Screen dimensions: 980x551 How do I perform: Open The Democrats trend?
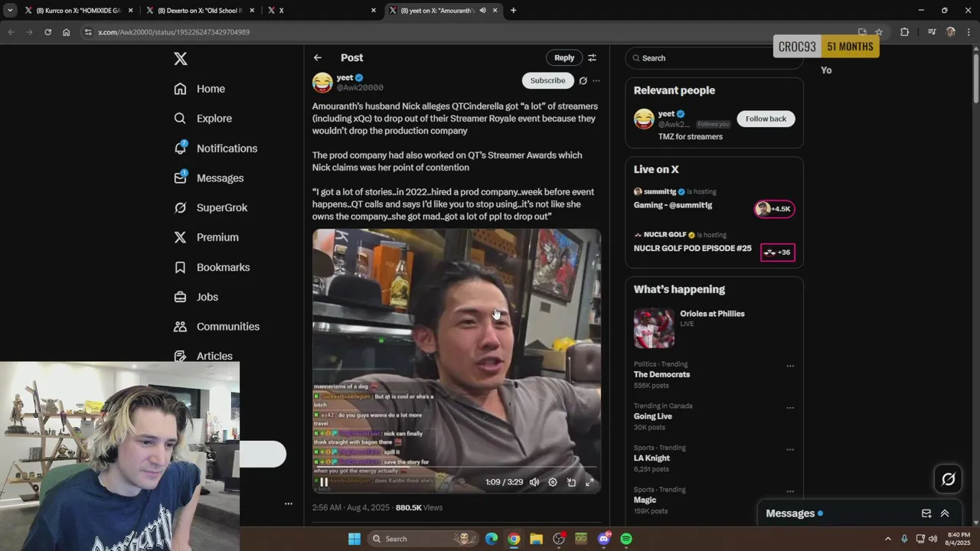coord(661,374)
